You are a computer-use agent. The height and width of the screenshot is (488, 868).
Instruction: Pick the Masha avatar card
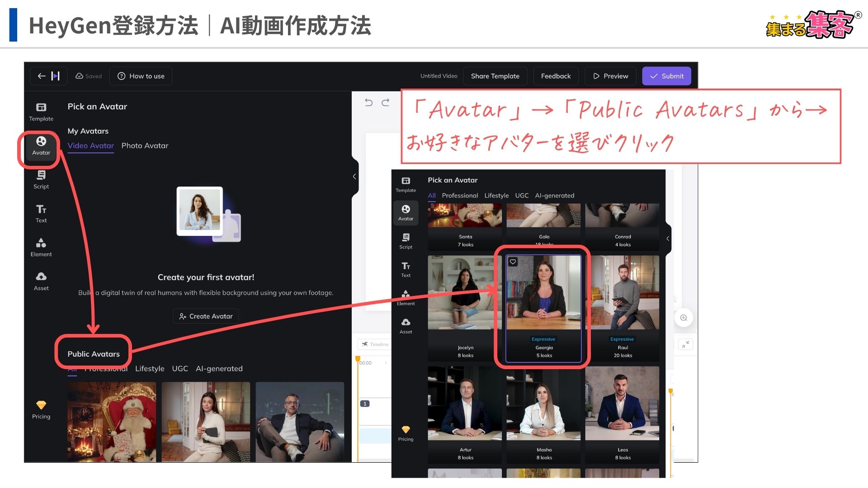pos(543,414)
